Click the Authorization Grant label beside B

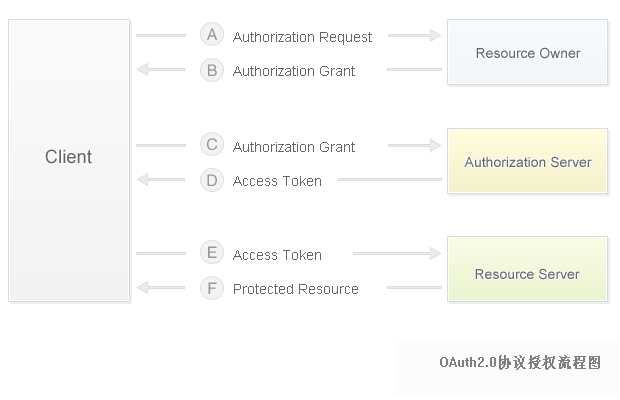(294, 71)
